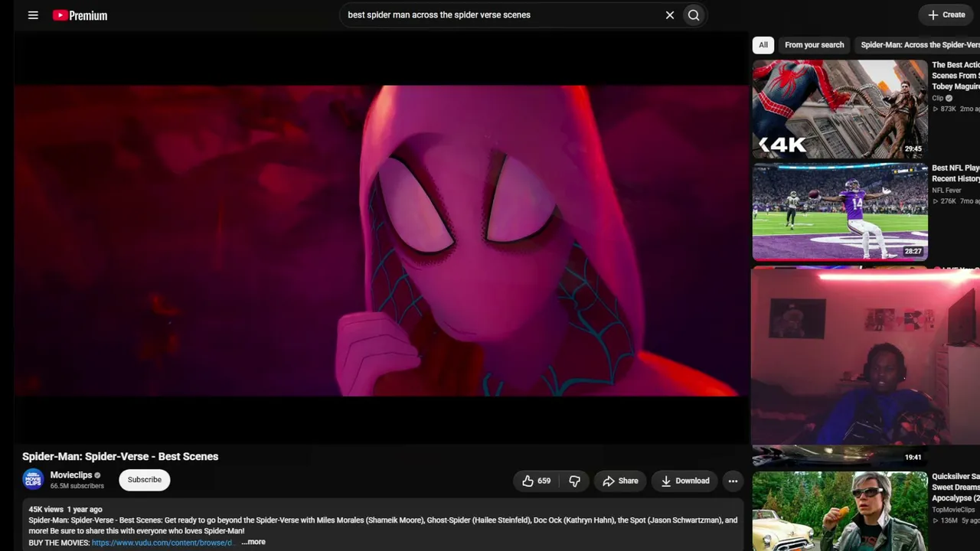980x551 pixels.
Task: Click the main video player to pause
Action: point(381,239)
